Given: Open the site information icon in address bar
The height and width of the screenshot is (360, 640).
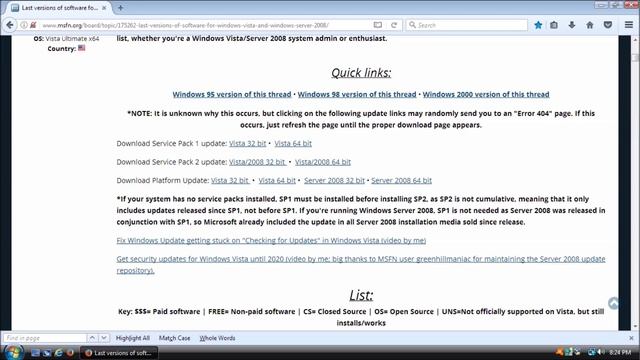Looking at the screenshot, I should pos(24,25).
